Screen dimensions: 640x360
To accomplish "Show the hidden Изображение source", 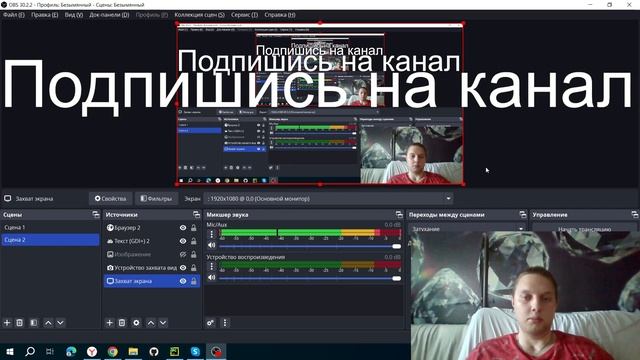I will [x=183, y=255].
